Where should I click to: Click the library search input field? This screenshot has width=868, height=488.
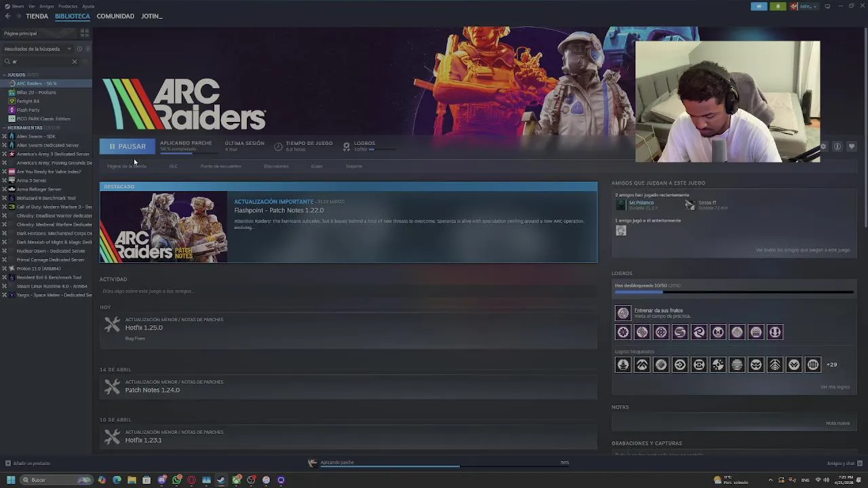[41, 62]
